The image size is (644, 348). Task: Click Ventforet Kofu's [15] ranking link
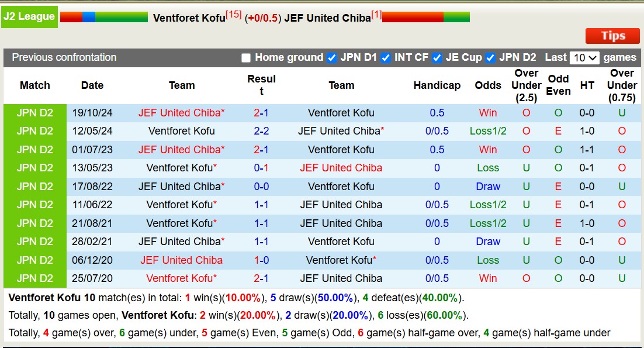point(234,15)
